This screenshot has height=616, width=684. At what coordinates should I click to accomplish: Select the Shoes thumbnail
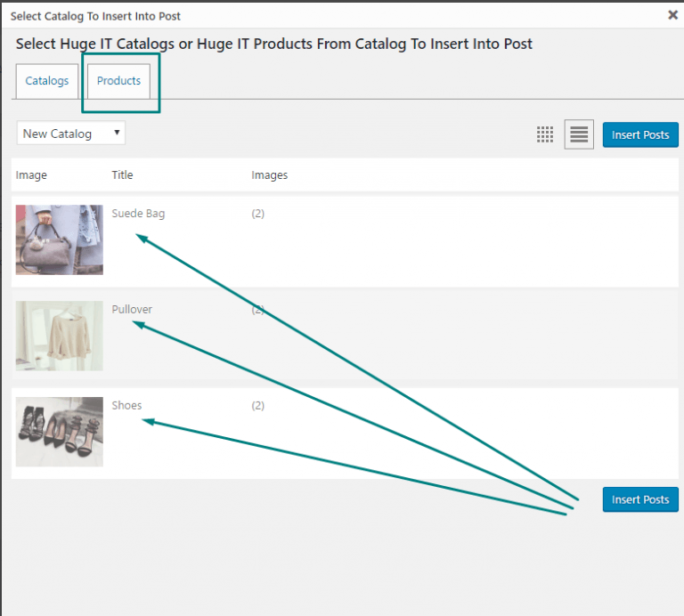point(60,432)
